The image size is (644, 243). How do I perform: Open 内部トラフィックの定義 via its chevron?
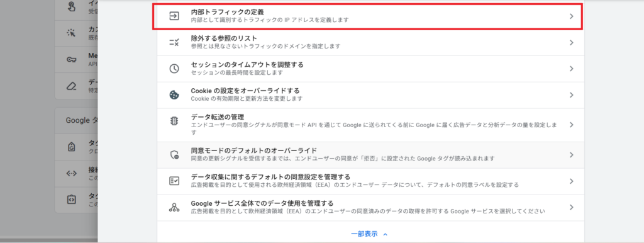571,16
